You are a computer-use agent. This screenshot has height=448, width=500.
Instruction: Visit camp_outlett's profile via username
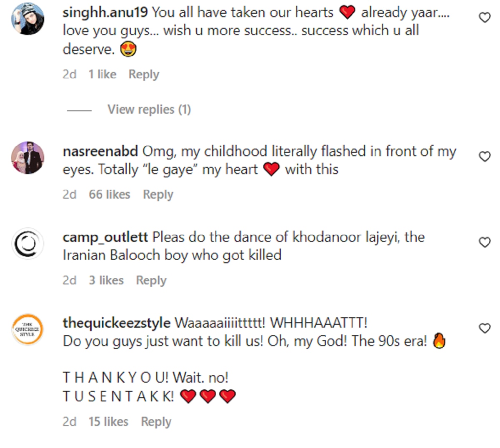105,237
